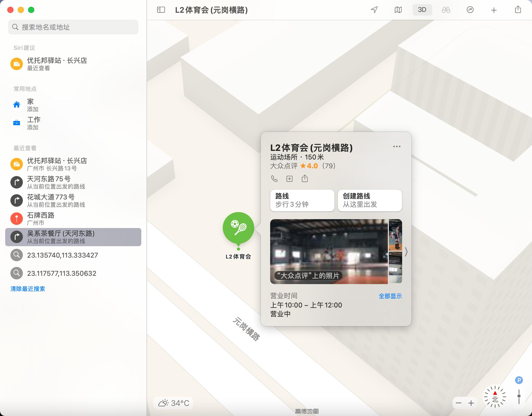The height and width of the screenshot is (416, 532).
Task: Click the share icon on the L2体育会 card
Action: pyautogui.click(x=305, y=178)
